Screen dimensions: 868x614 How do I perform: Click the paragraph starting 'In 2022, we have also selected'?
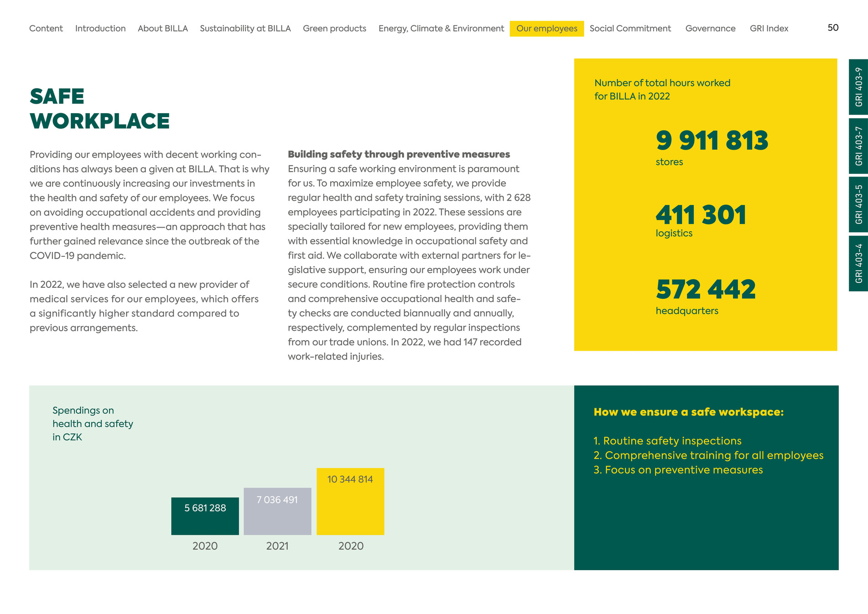(144, 306)
